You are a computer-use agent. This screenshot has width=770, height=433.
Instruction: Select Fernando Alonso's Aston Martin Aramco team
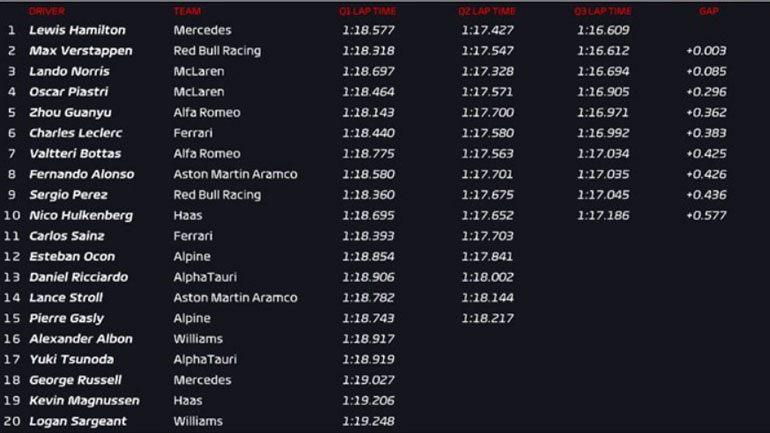pos(235,174)
